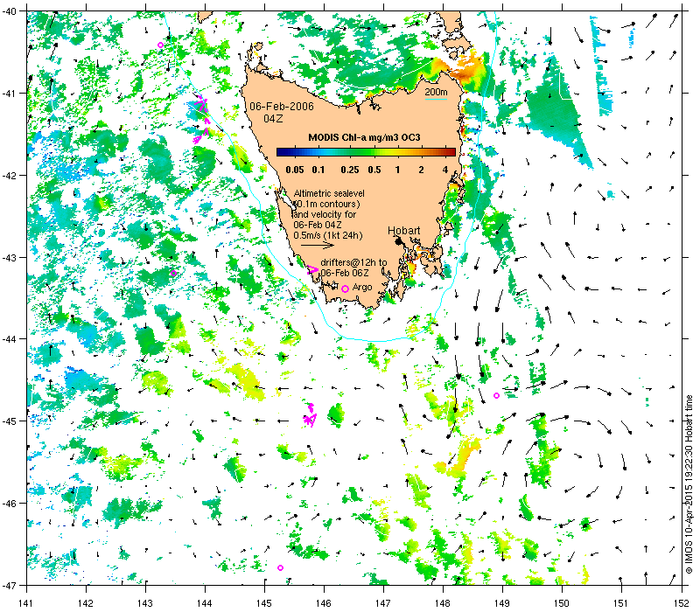Click the 'Hobart' city label
The width and height of the screenshot is (700, 612).
404,231
